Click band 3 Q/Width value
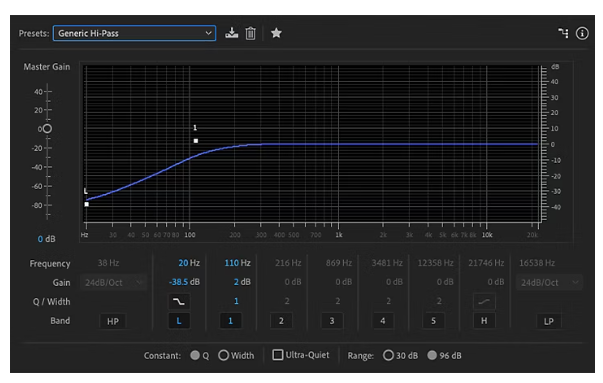Viewport: 603px width, 383px height. pyautogui.click(x=338, y=301)
